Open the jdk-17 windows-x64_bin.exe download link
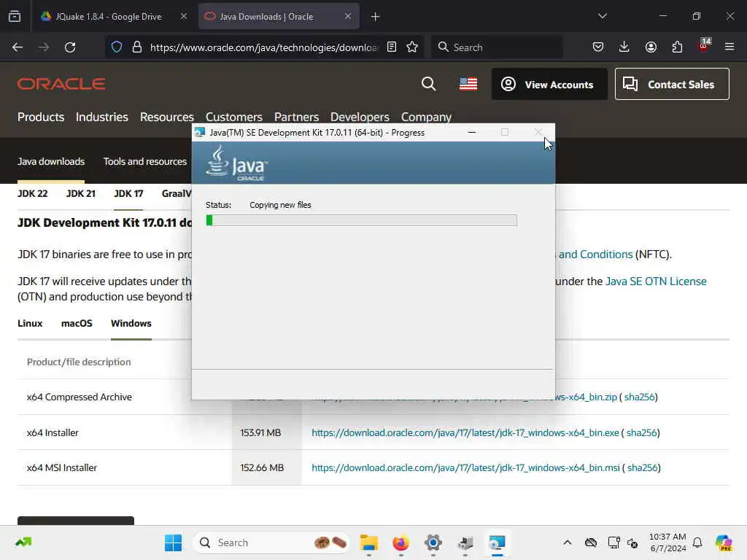This screenshot has height=560, width=747. pos(465,433)
